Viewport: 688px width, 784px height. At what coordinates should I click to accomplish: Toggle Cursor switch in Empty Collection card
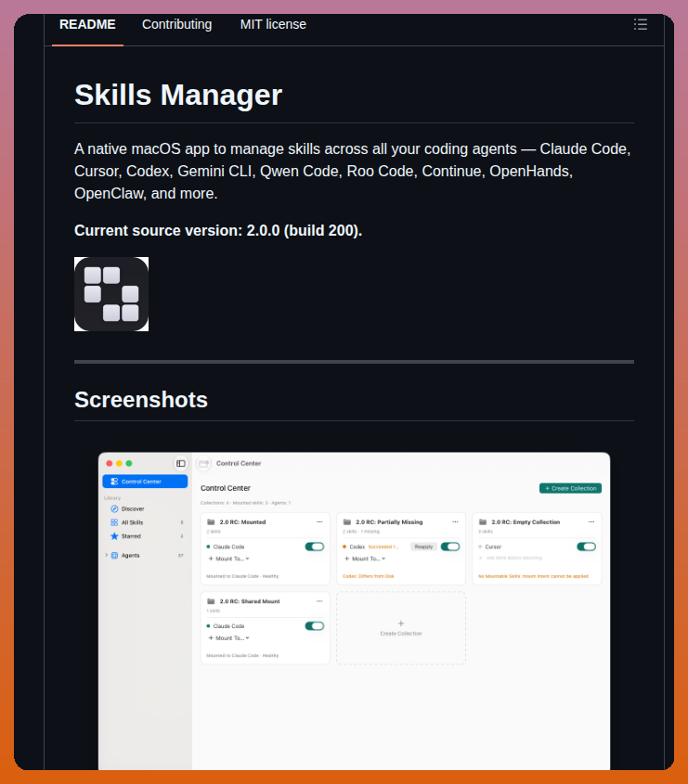tap(587, 546)
